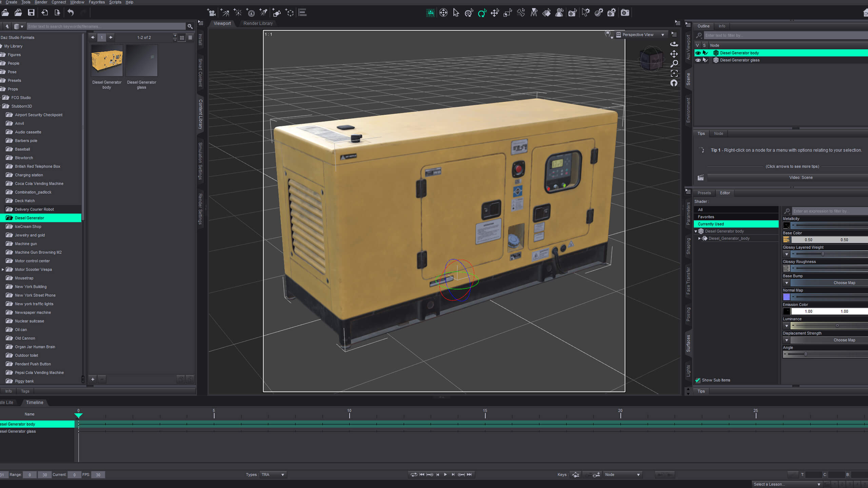Hide Diesel Generator glass via eye icon
868x488 pixels.
[698, 60]
